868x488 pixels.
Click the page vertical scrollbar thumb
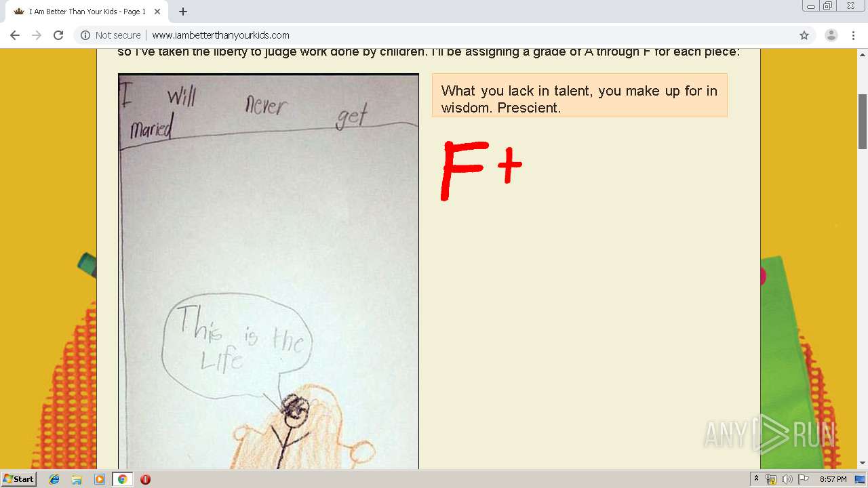click(863, 121)
